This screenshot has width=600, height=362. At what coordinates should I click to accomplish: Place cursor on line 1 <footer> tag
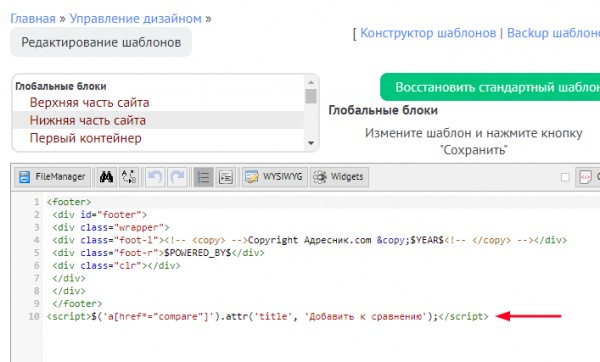[x=69, y=202]
